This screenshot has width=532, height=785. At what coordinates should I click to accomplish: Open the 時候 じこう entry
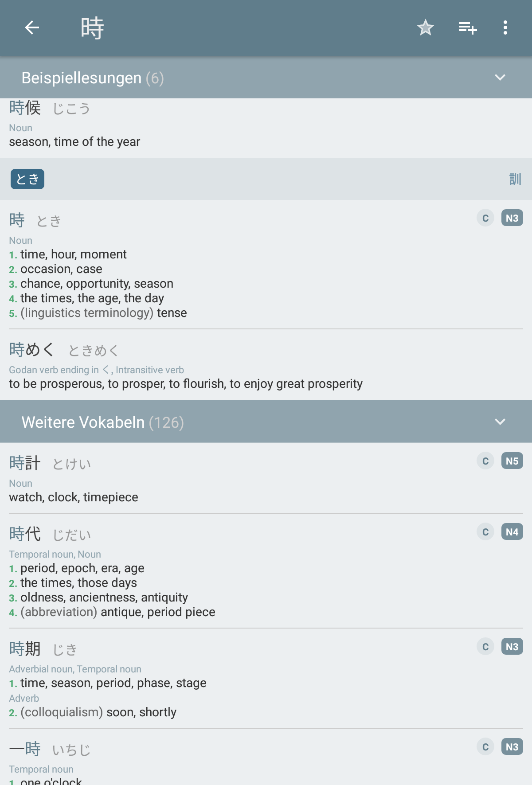[x=266, y=126]
